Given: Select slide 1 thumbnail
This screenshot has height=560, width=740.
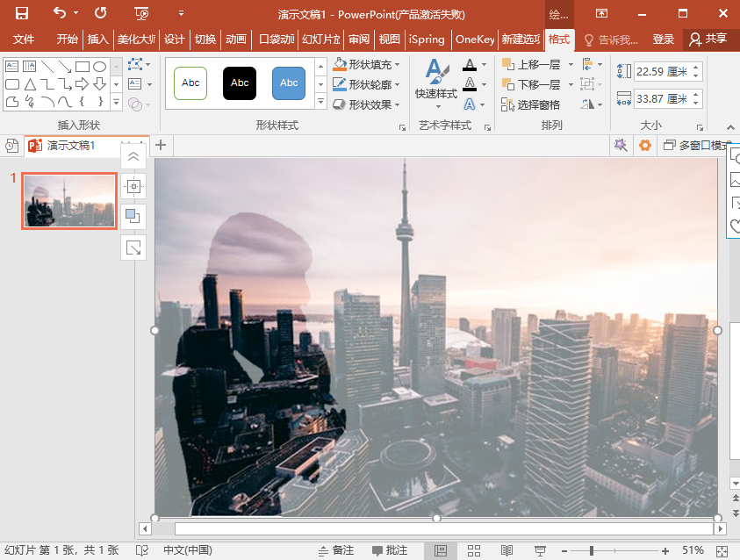Looking at the screenshot, I should (x=69, y=201).
